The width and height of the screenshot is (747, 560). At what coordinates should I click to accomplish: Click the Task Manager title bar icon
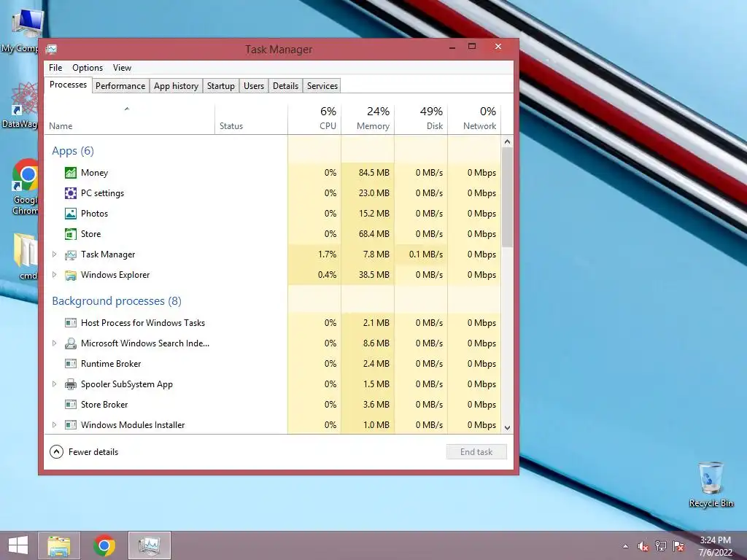click(x=52, y=49)
